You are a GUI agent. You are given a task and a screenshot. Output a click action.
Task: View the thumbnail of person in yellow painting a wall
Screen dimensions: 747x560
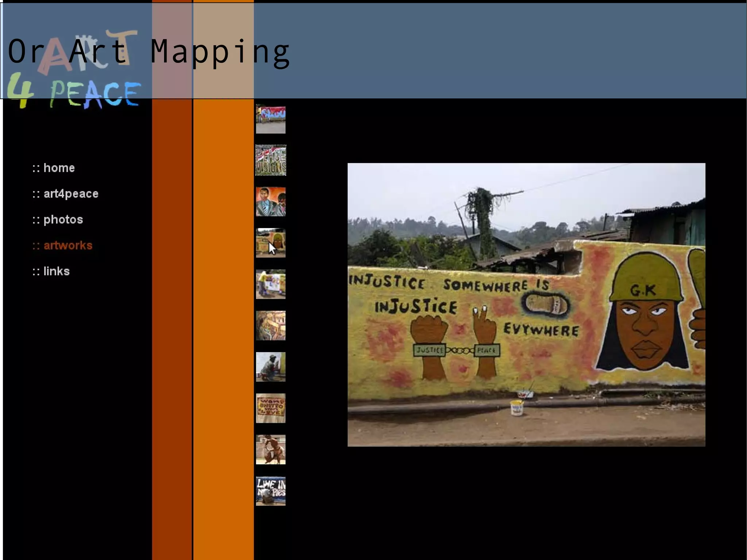click(271, 284)
